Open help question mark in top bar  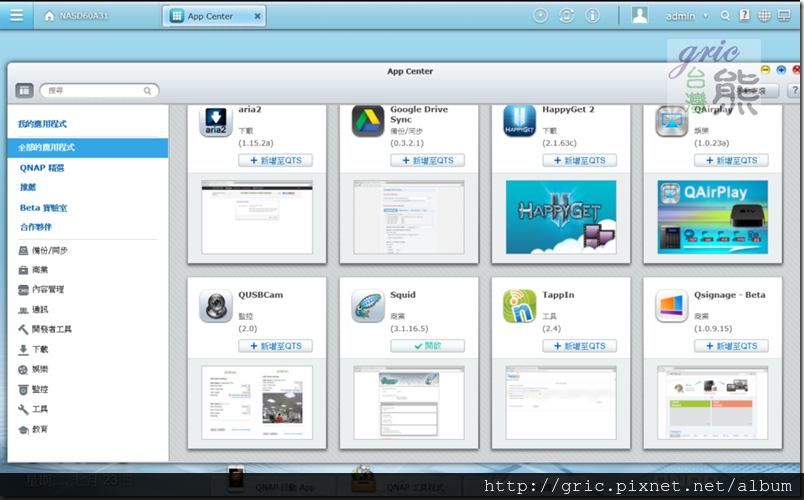pos(745,16)
